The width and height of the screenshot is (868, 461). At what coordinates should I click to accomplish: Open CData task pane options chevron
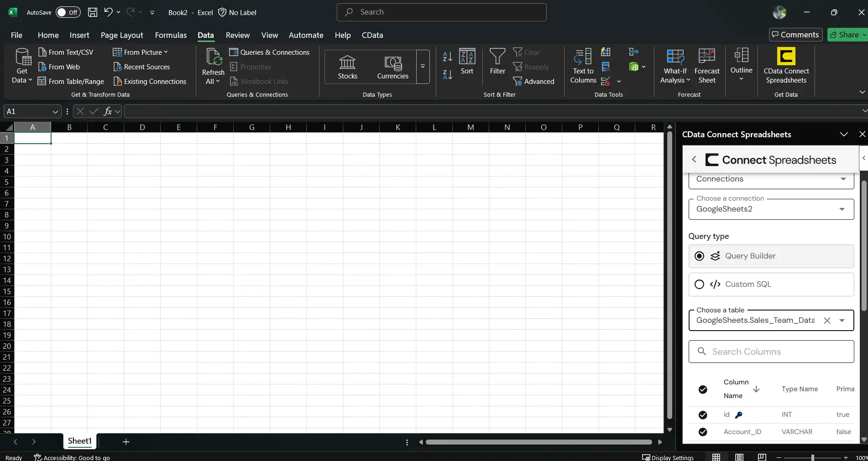point(844,135)
